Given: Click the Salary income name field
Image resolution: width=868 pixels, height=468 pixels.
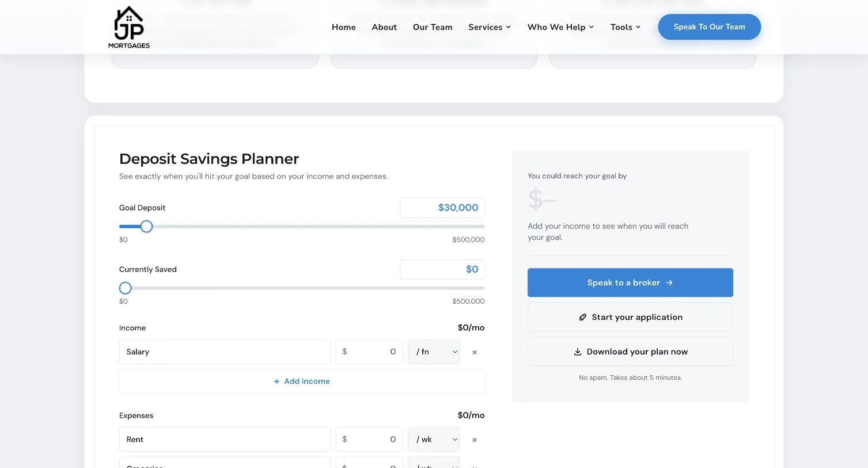Looking at the screenshot, I should (x=225, y=352).
